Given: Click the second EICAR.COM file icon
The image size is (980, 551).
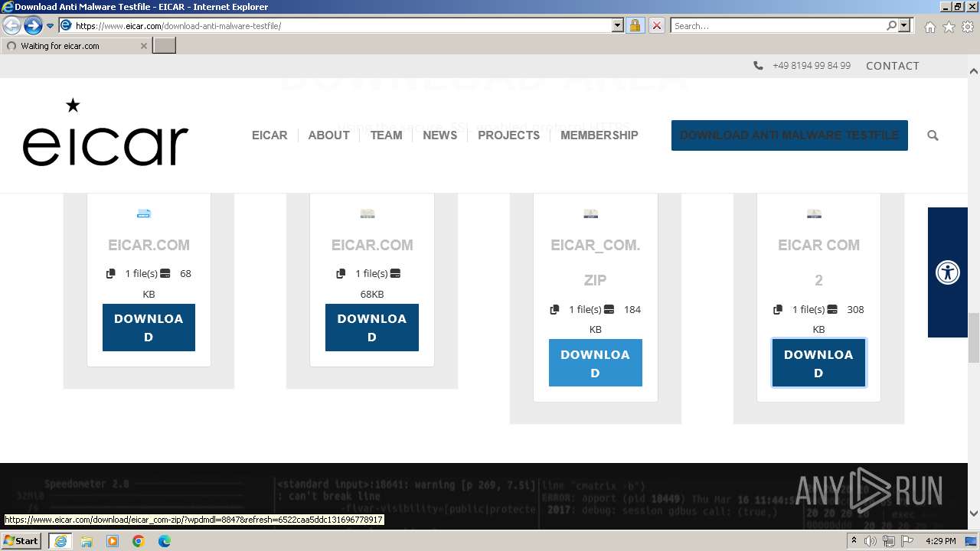Looking at the screenshot, I should pos(367,214).
